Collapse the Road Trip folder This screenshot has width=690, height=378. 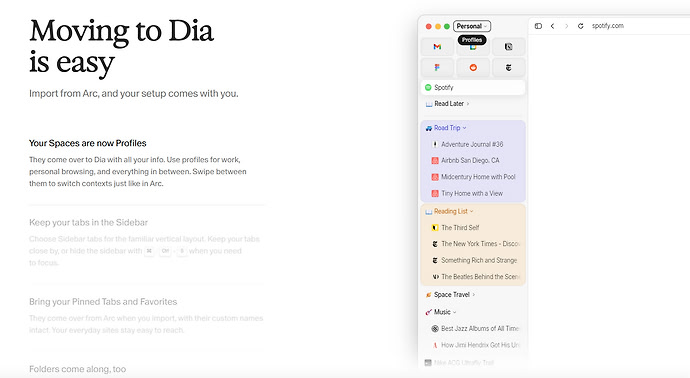point(446,128)
